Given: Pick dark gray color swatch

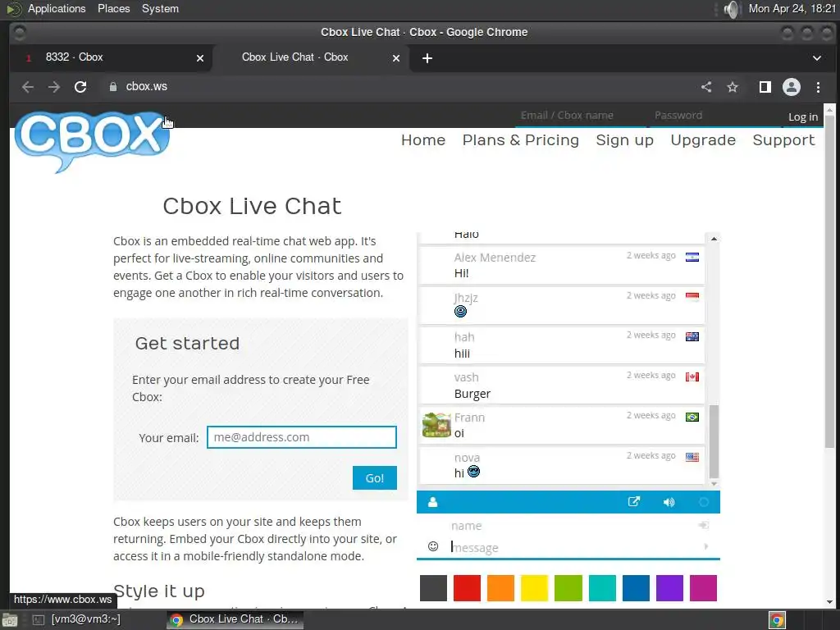Looking at the screenshot, I should [x=433, y=588].
